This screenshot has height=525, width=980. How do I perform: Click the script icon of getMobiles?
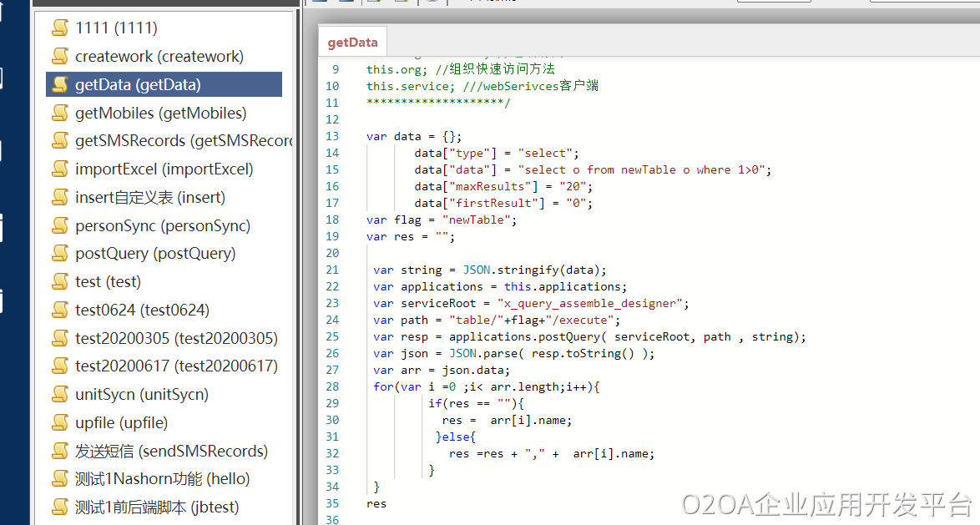[x=59, y=113]
